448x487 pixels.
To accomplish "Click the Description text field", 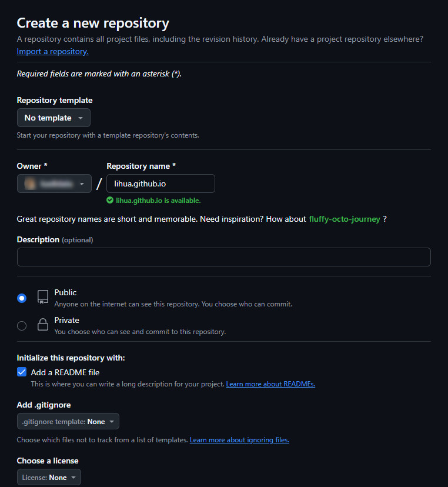I will [x=223, y=257].
